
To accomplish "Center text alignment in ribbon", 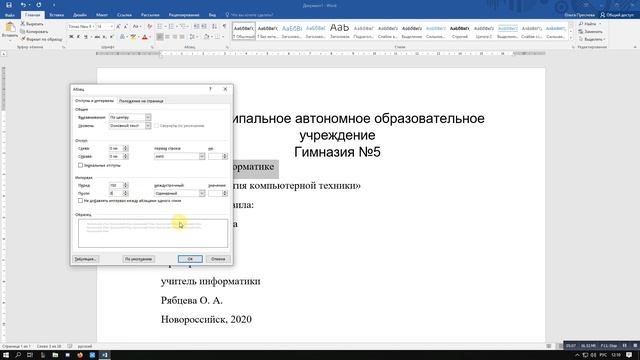I will tap(167, 37).
